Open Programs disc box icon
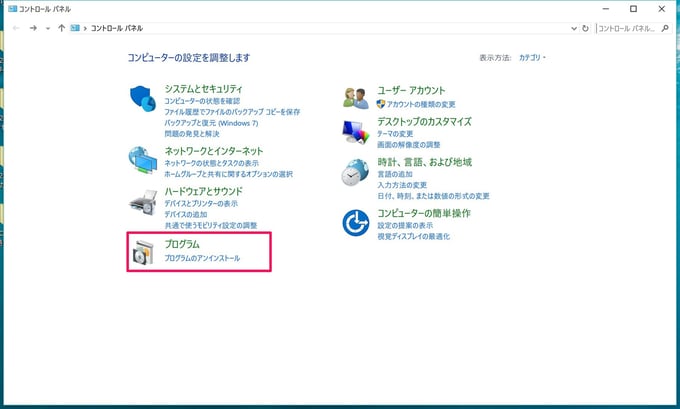680x409 pixels. click(143, 252)
